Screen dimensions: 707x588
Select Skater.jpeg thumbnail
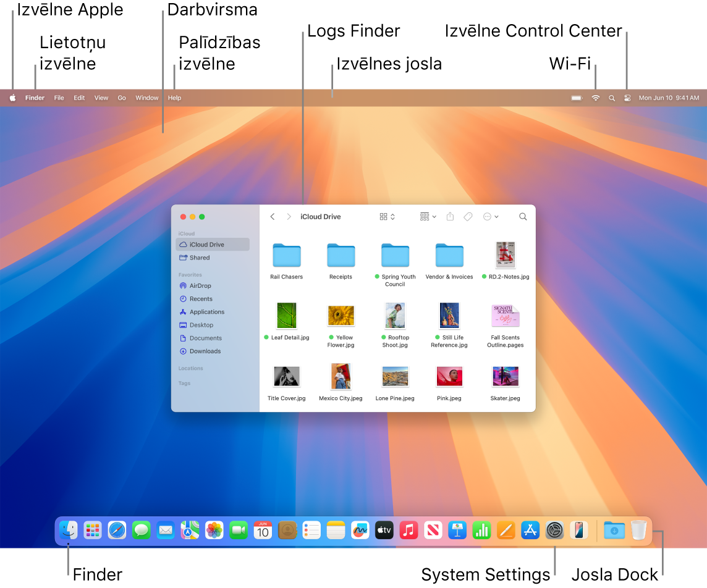(506, 377)
